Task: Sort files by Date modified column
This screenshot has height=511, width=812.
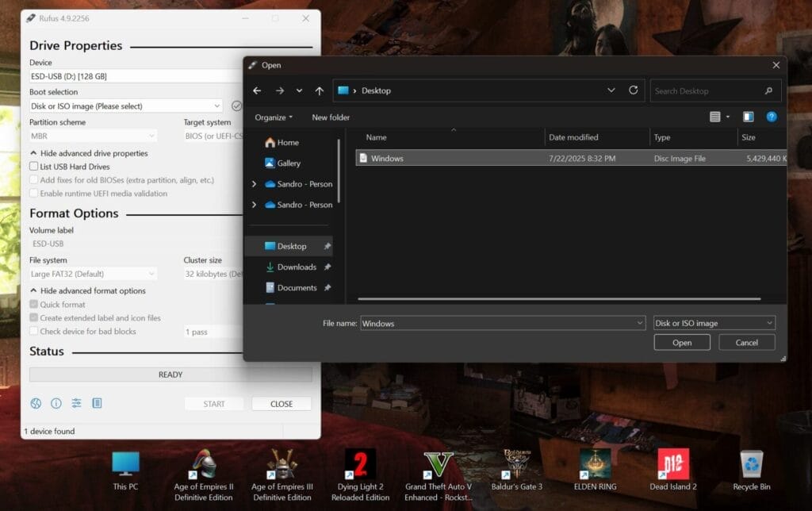Action: tap(573, 137)
